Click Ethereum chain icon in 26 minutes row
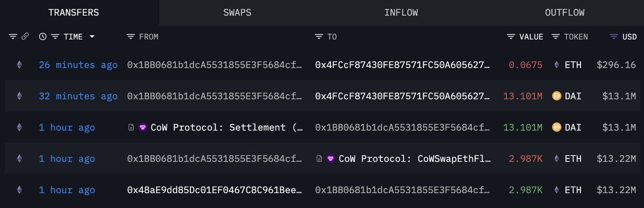Viewport: 644px width, 208px height. [x=20, y=65]
